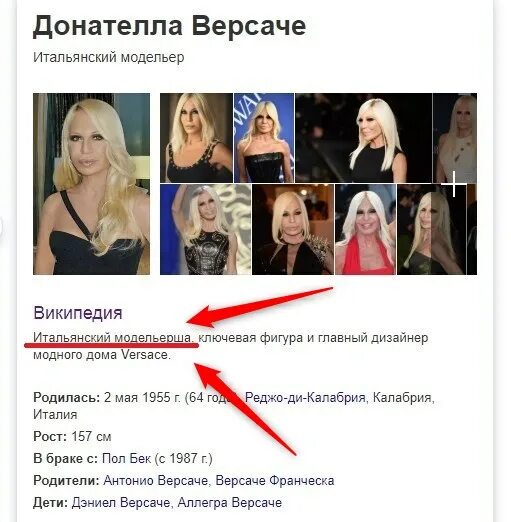Click the underlined Итальянский модельерша text

(x=112, y=337)
